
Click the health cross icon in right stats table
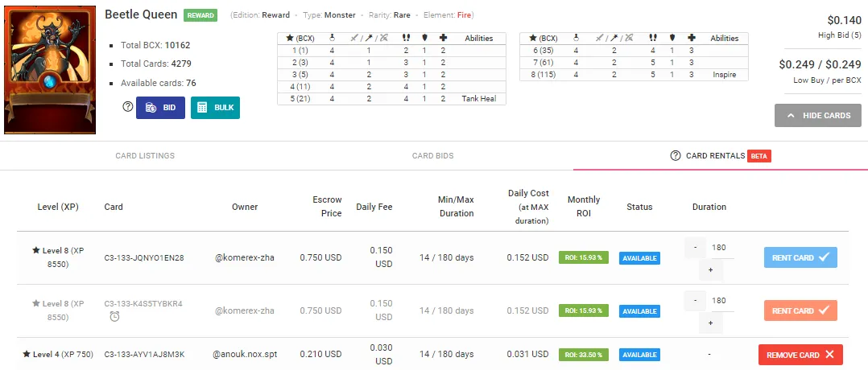(692, 38)
